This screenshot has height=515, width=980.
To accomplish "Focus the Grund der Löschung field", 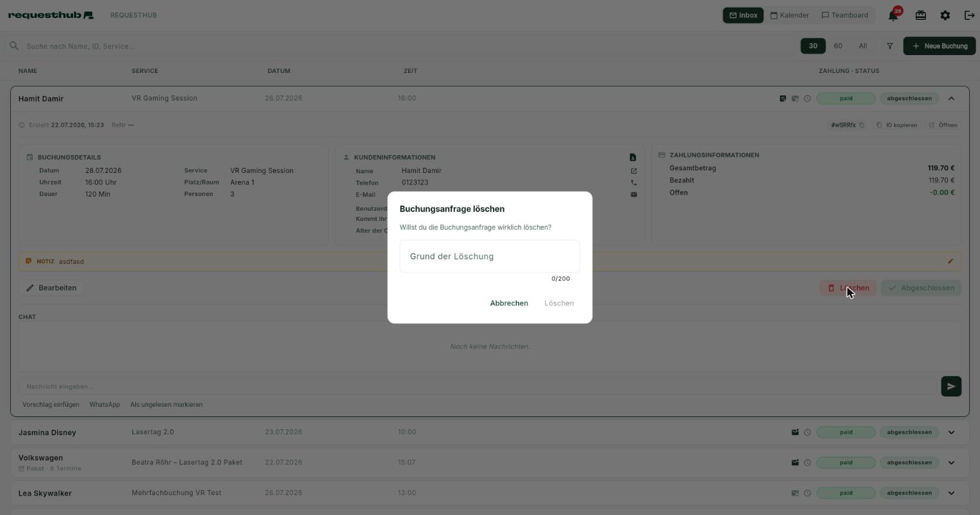I will [490, 256].
